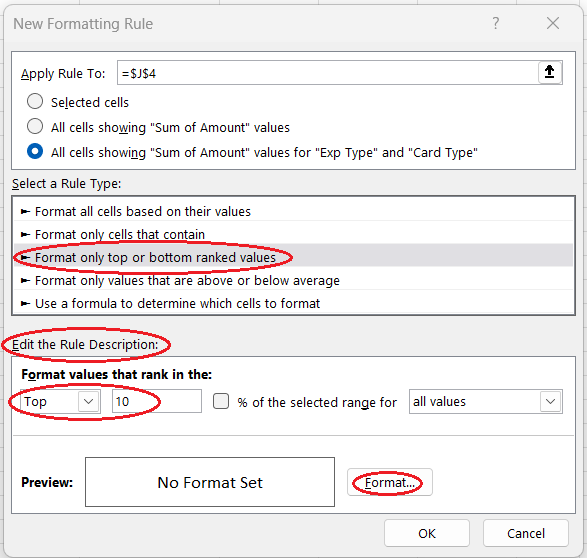Select "Format only cells that contain" rule type
Viewport: 587px width, 558px height.
(x=293, y=234)
